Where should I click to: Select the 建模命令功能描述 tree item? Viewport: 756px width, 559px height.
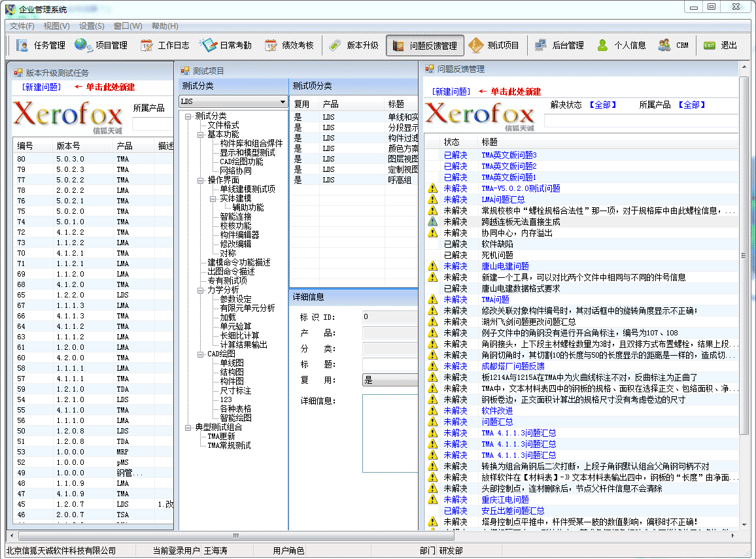(239, 263)
